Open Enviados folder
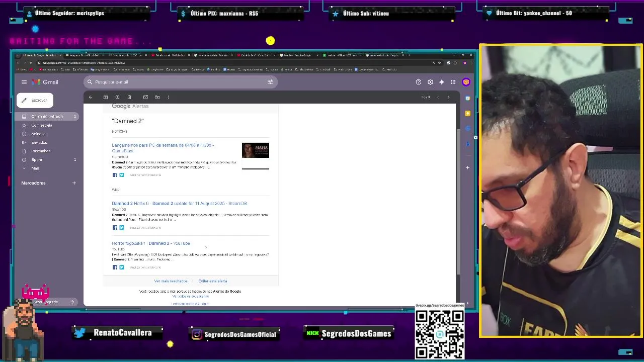This screenshot has height=362, width=644. (x=39, y=142)
